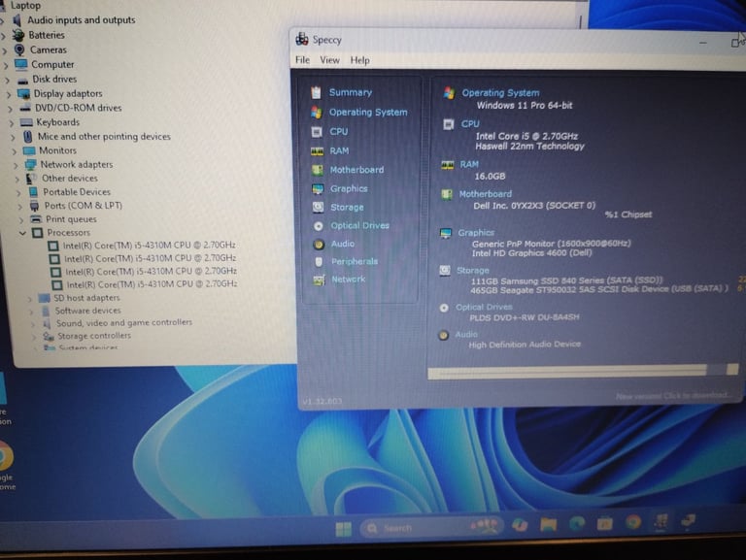Expand Monitors in Device Manager
The width and height of the screenshot is (746, 560).
[15, 151]
